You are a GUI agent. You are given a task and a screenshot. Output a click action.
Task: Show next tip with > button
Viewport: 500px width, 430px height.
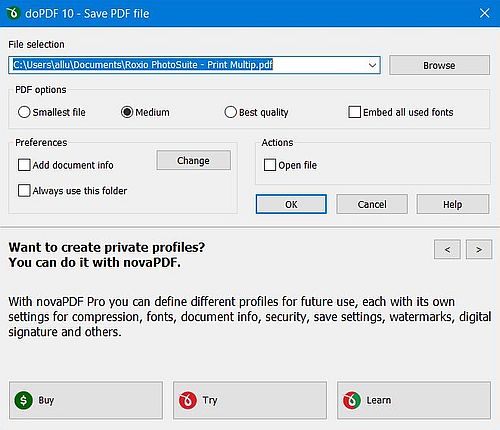[479, 249]
